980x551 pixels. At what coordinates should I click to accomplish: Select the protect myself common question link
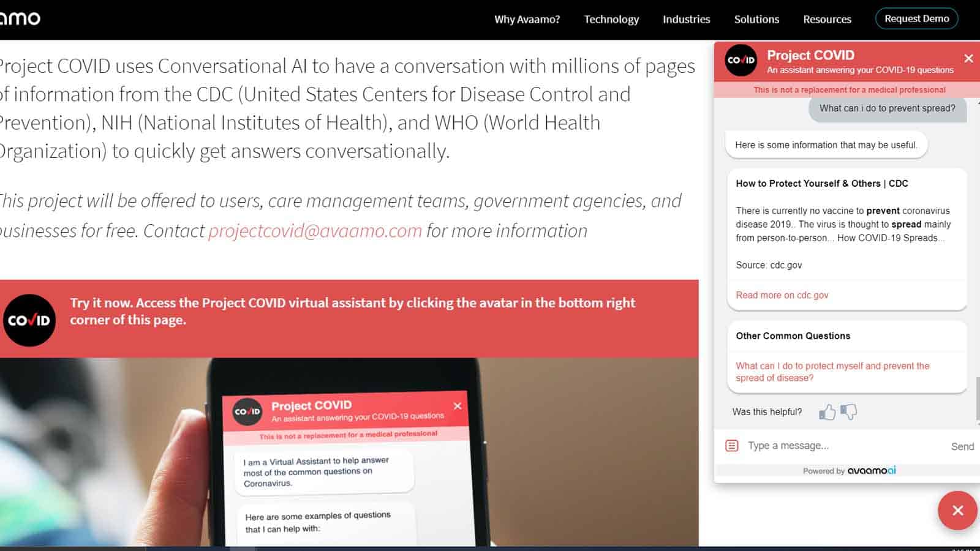(832, 372)
